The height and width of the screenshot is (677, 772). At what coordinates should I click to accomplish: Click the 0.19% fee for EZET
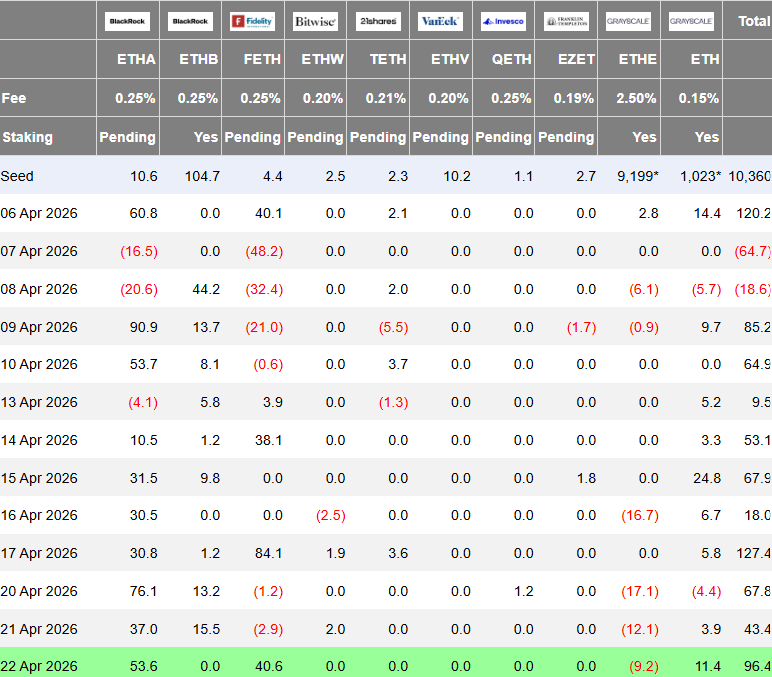click(574, 98)
